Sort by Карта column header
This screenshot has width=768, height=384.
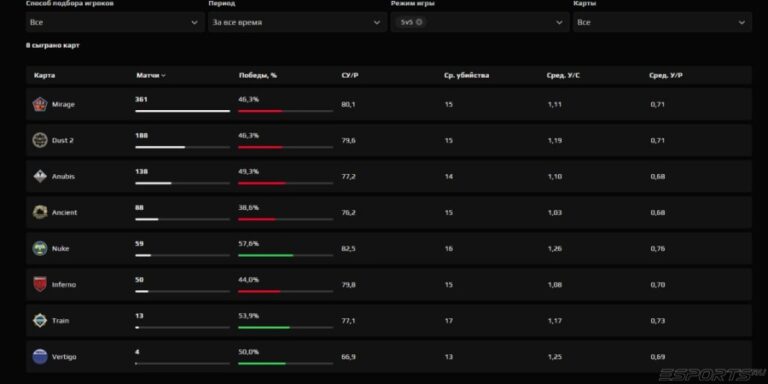tap(45, 75)
